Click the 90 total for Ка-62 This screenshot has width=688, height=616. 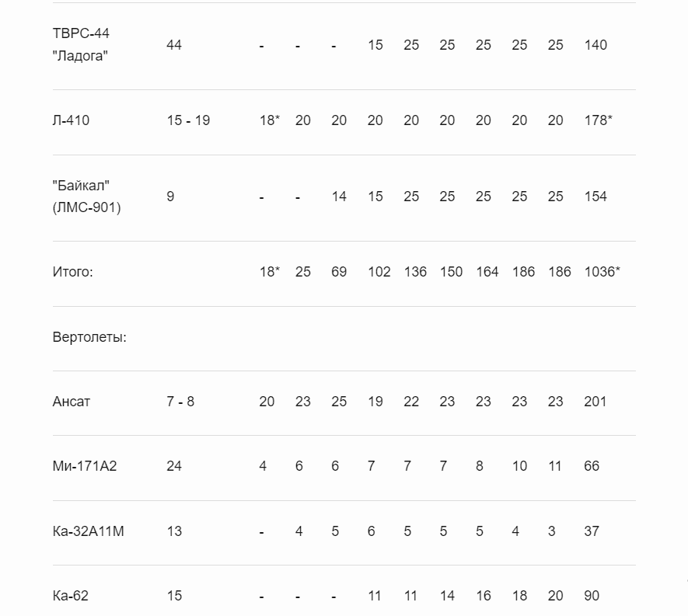pos(592,596)
